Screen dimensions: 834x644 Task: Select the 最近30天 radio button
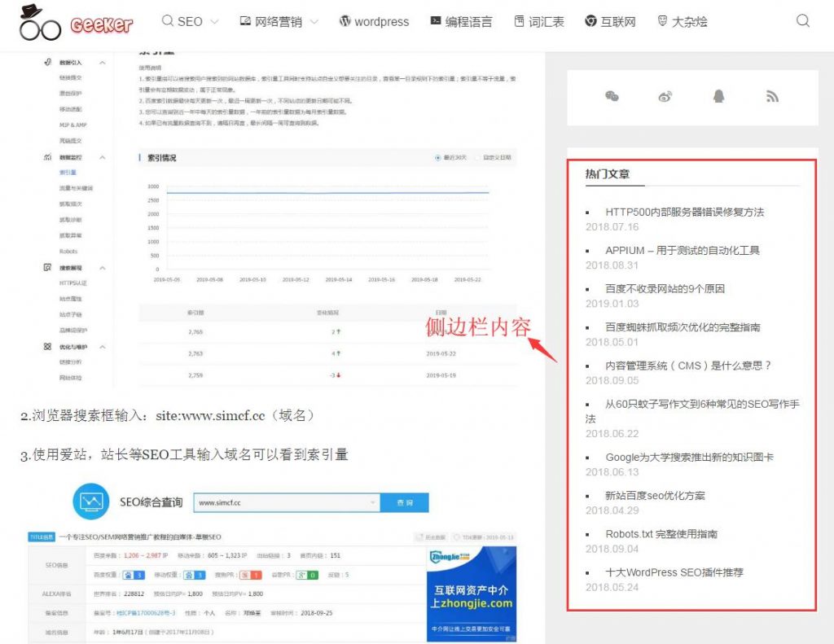[x=438, y=158]
